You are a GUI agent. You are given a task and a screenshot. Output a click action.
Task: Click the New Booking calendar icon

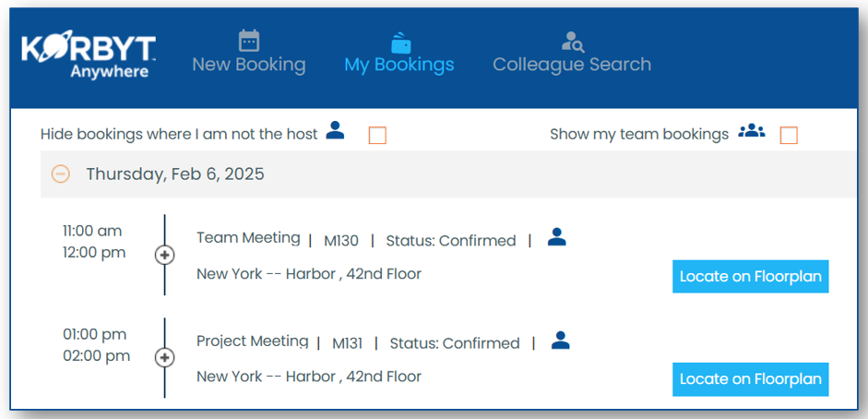(249, 41)
